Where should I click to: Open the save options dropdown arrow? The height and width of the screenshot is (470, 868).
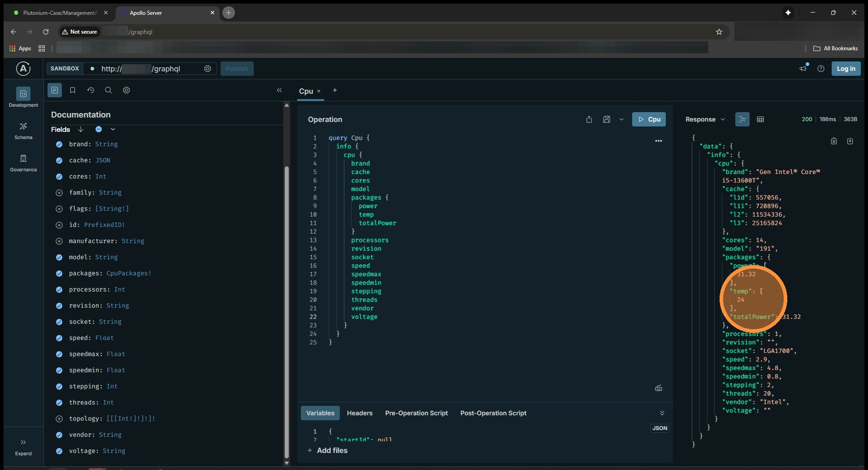[x=621, y=119]
